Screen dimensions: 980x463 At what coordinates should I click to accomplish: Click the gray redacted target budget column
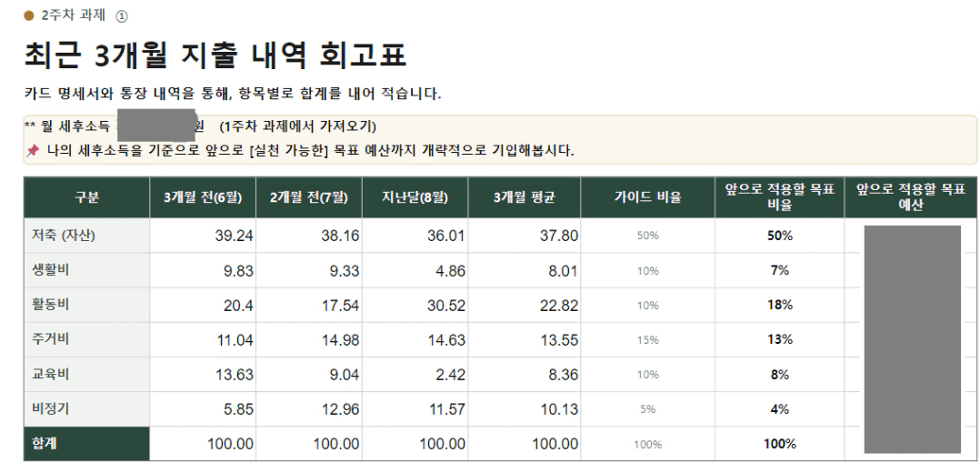click(913, 339)
